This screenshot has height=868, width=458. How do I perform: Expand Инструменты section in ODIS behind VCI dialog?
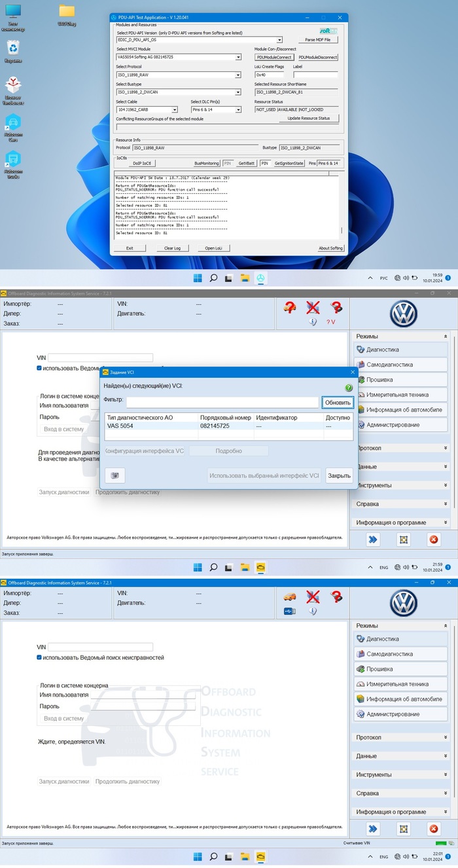coord(446,485)
